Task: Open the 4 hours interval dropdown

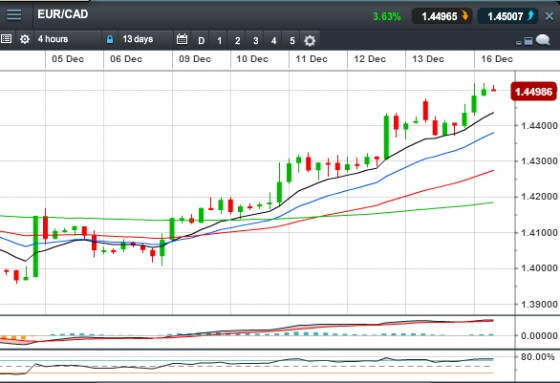Action: coord(68,39)
